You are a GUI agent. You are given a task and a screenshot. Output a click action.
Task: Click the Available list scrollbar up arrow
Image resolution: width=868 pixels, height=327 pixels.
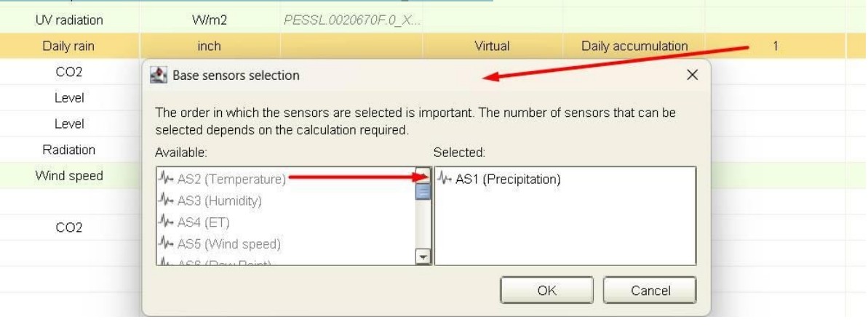(x=423, y=174)
